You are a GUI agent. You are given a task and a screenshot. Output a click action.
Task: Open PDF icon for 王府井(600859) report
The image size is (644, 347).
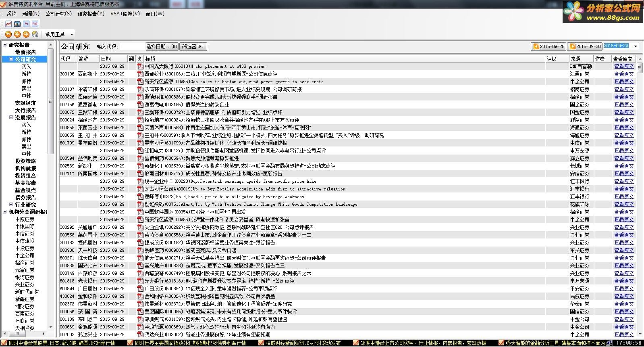[x=140, y=135]
